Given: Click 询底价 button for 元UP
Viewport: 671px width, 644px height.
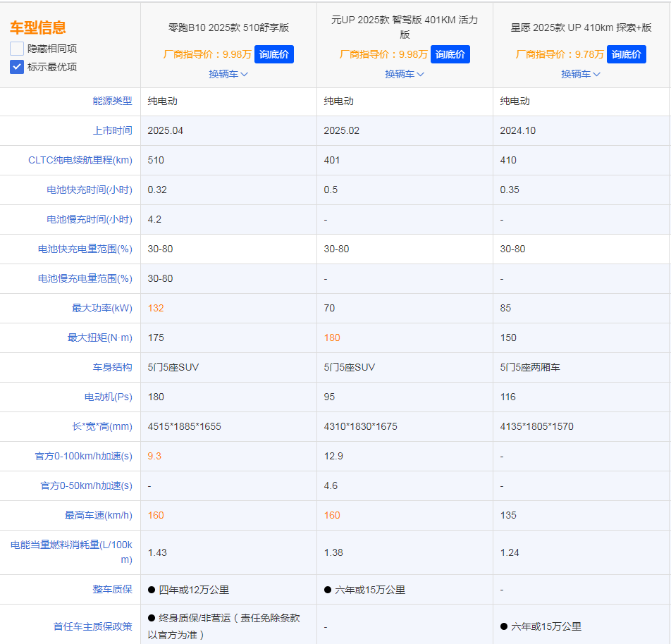Looking at the screenshot, I should [450, 54].
